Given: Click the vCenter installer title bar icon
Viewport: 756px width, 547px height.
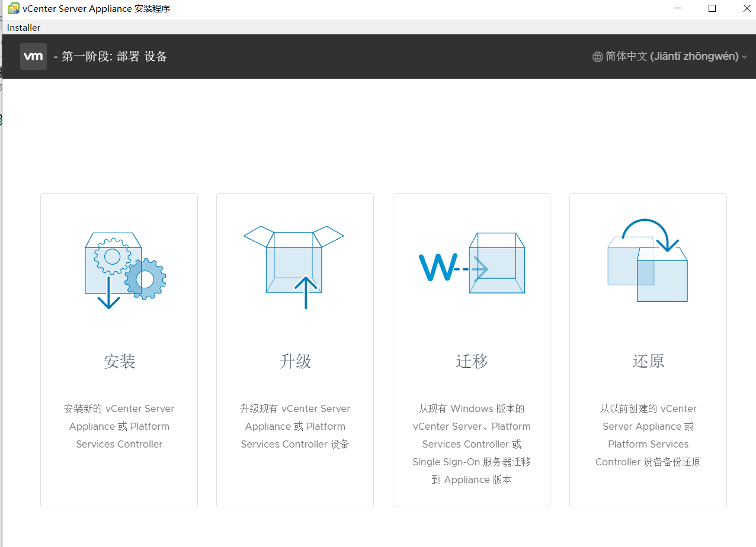Looking at the screenshot, I should click(13, 9).
